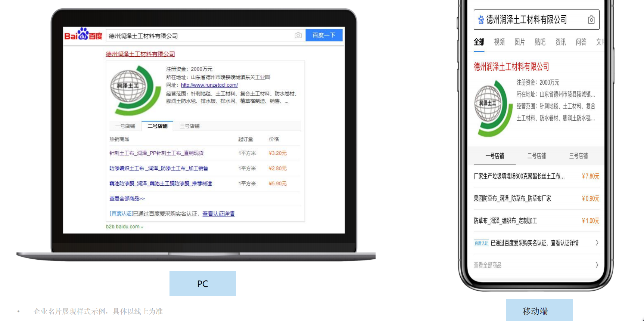Switch to 图片 tab on mobile
The width and height of the screenshot is (644, 321).
pyautogui.click(x=520, y=42)
